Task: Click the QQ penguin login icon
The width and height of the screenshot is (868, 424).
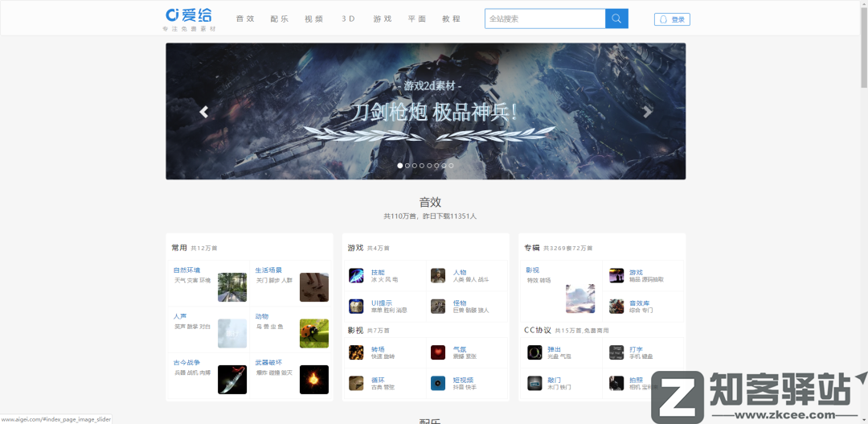Action: point(665,19)
